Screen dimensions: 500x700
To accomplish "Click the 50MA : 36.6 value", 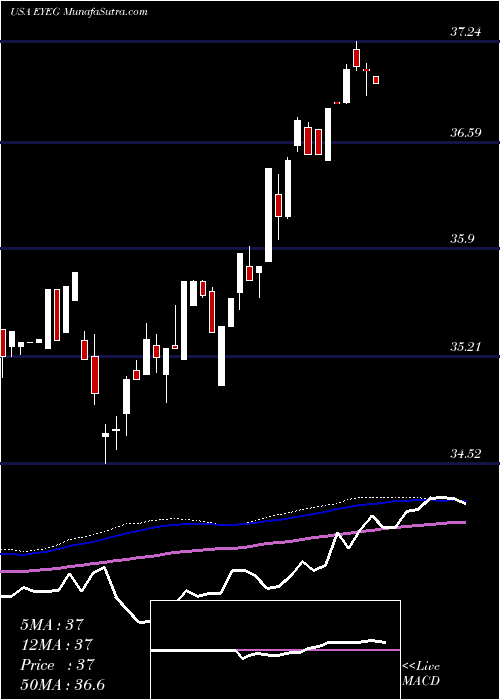I will 62,685.
